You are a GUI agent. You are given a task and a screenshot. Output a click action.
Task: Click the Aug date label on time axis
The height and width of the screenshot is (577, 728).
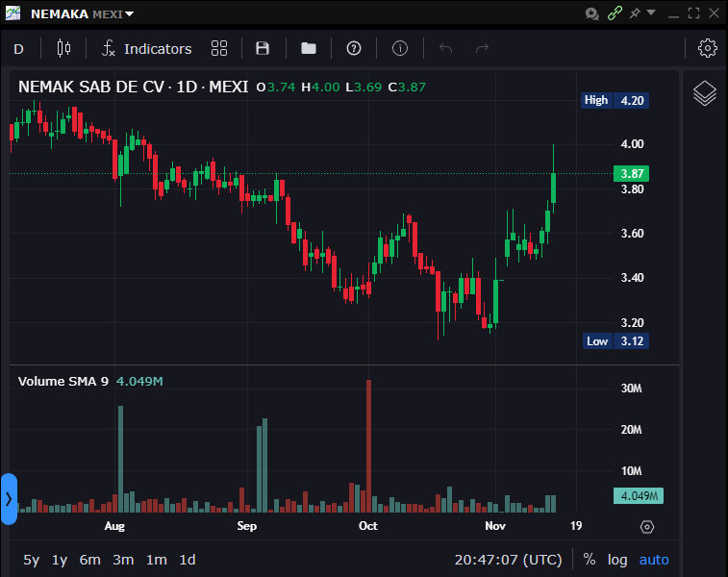point(114,526)
